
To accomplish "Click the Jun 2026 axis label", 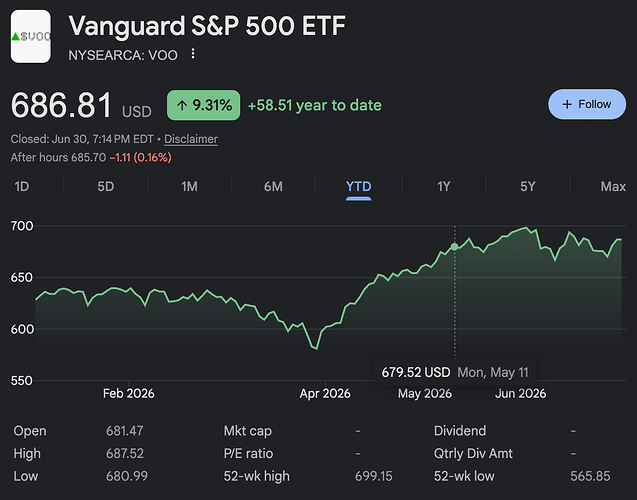I will click(520, 393).
